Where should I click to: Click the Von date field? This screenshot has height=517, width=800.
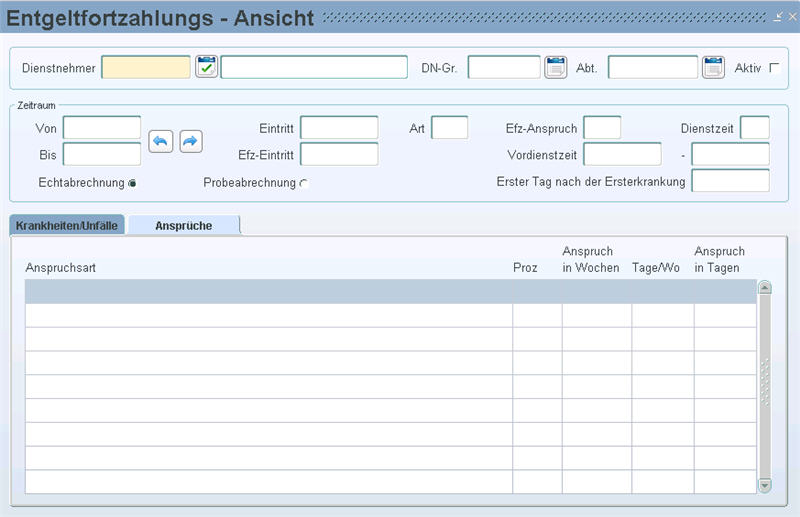point(102,128)
